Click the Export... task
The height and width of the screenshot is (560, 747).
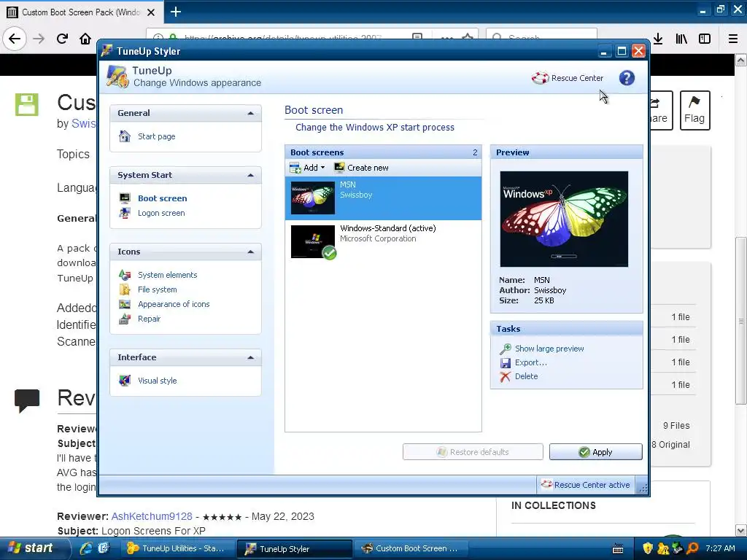click(x=530, y=362)
